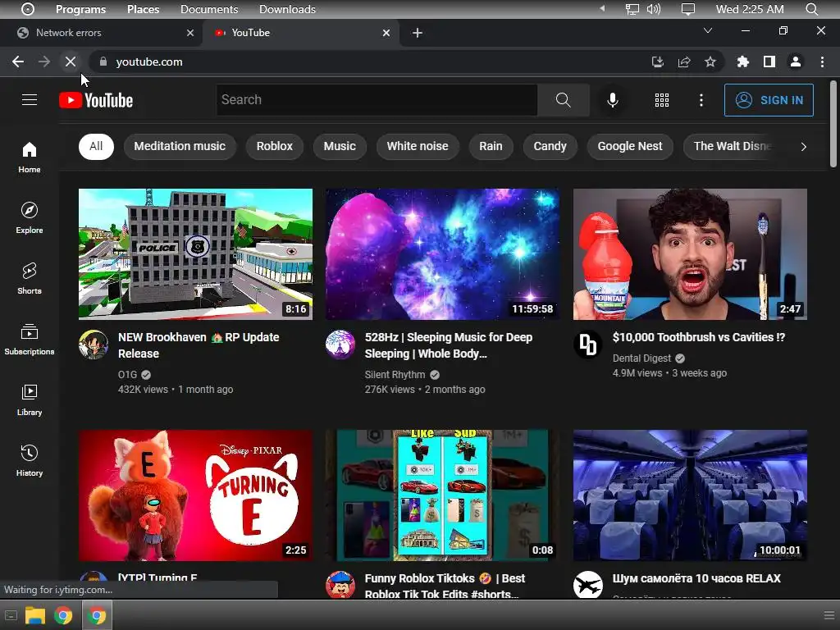The height and width of the screenshot is (630, 840).
Task: Open the tab search dropdown arrow
Action: [708, 30]
